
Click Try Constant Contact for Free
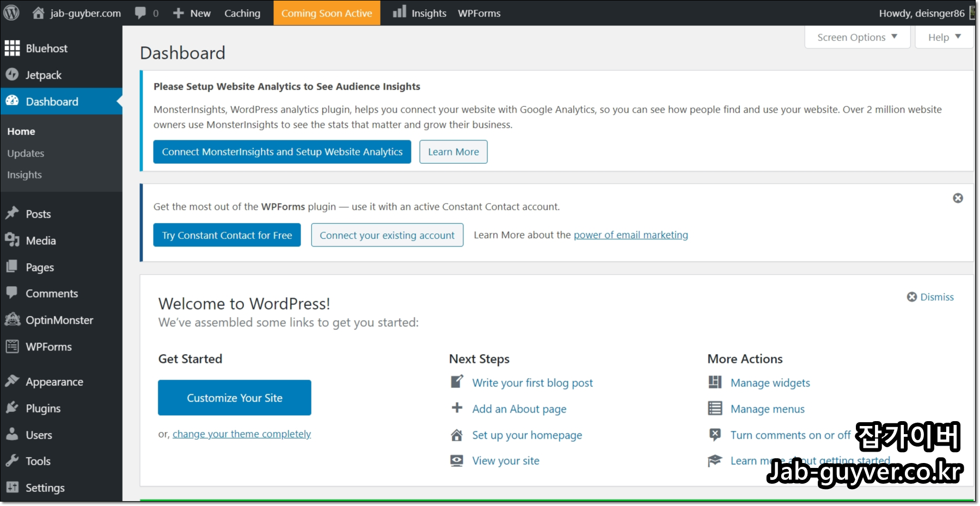[x=227, y=235]
